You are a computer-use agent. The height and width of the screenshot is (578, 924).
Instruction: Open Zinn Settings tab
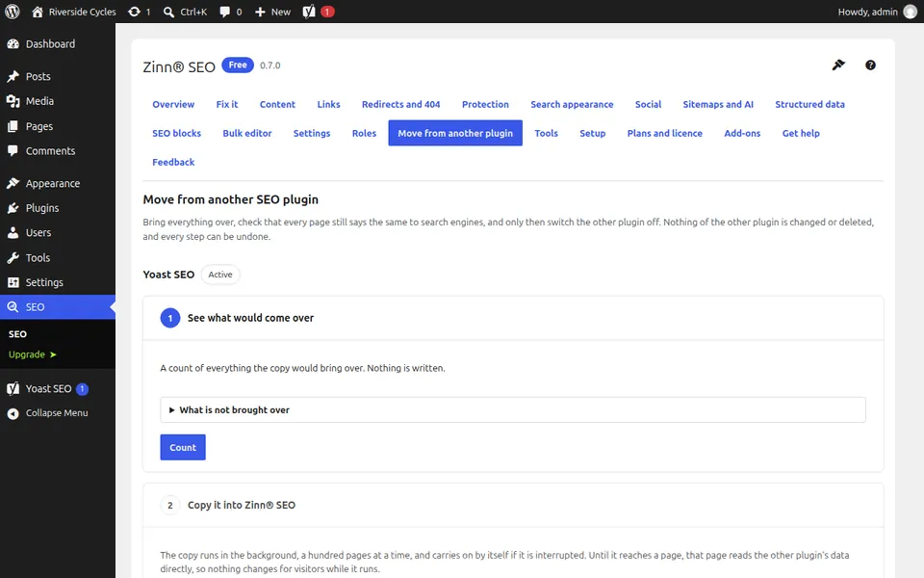pos(312,133)
